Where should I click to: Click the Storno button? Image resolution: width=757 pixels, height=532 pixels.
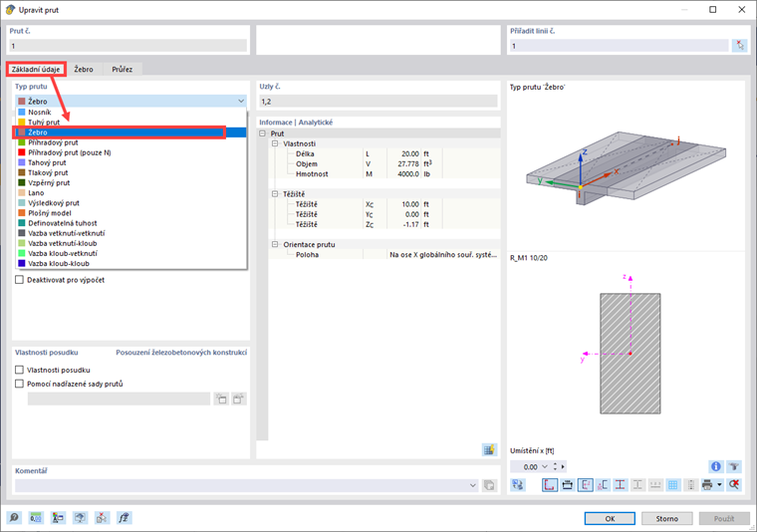pyautogui.click(x=666, y=518)
